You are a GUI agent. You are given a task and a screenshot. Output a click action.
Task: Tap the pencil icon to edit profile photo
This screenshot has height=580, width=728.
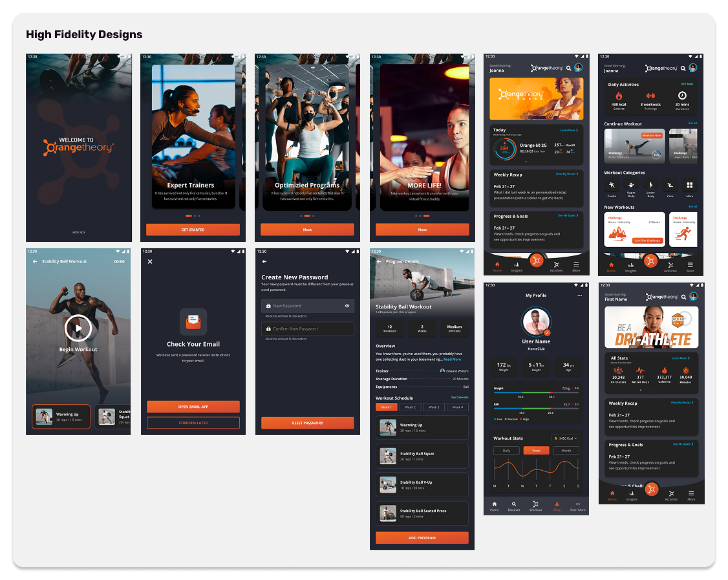coord(547,333)
